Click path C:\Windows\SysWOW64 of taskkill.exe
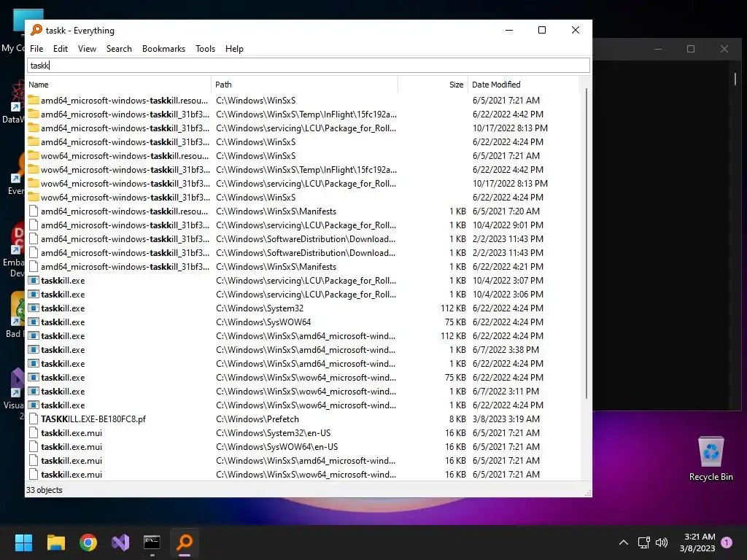Viewport: 747px width, 560px height. 263,322
